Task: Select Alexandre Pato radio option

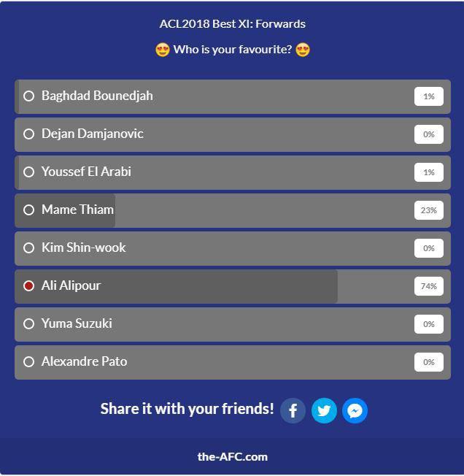Action: click(x=29, y=361)
